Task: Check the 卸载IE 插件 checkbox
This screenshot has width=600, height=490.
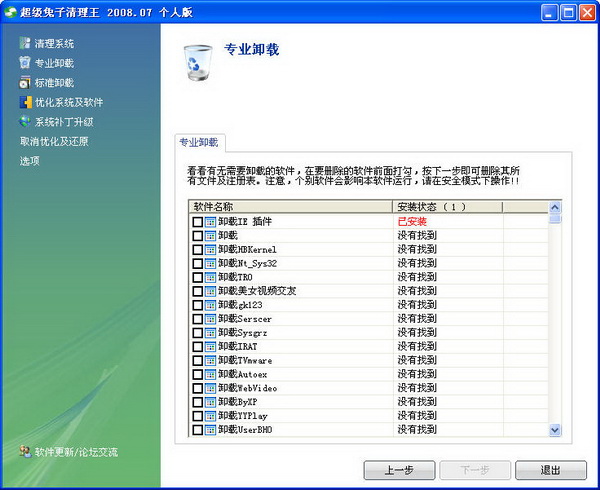Action: [198, 221]
